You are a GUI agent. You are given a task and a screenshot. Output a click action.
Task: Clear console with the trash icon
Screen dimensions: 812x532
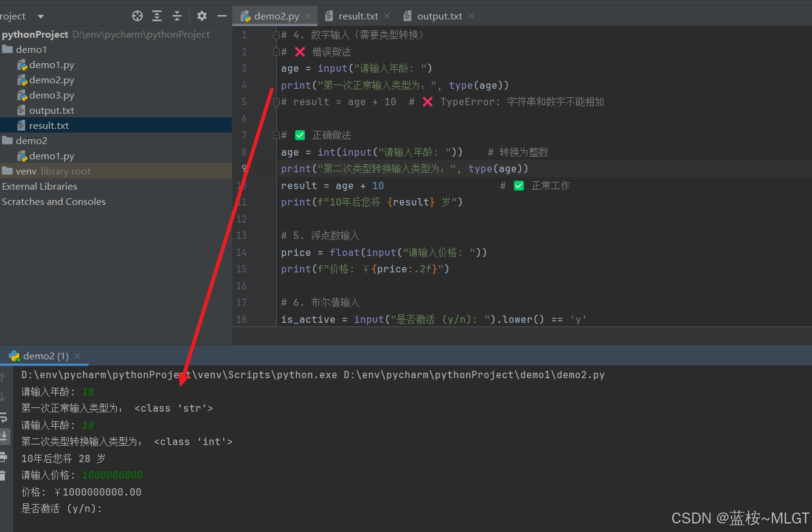pos(3,475)
